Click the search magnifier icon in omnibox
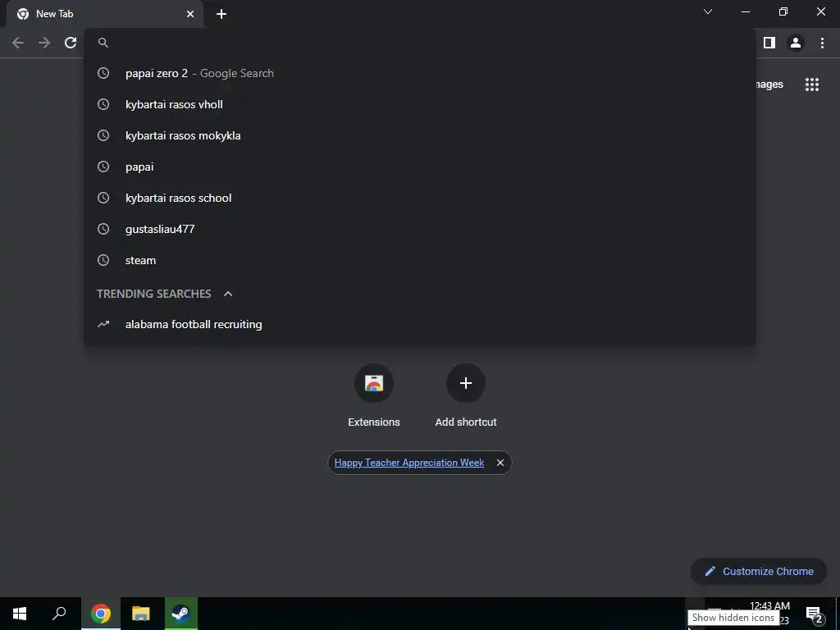This screenshot has width=840, height=630. click(103, 43)
